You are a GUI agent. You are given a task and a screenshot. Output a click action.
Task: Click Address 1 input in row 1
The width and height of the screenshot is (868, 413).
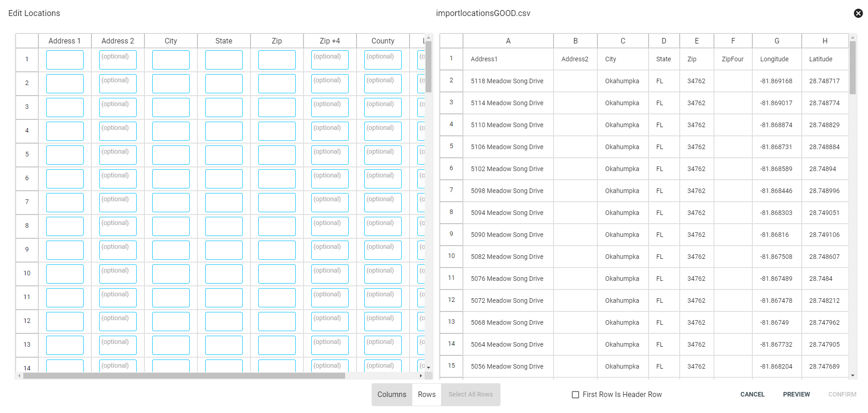click(64, 60)
